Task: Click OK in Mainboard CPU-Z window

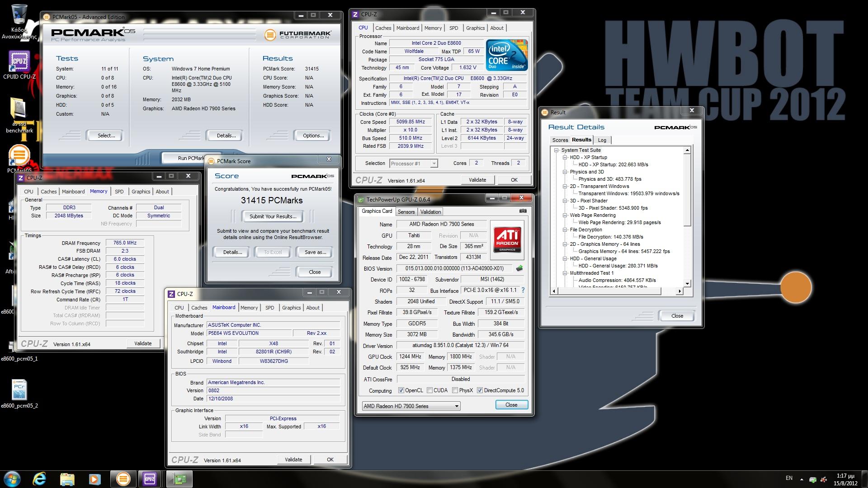Action: click(x=330, y=460)
